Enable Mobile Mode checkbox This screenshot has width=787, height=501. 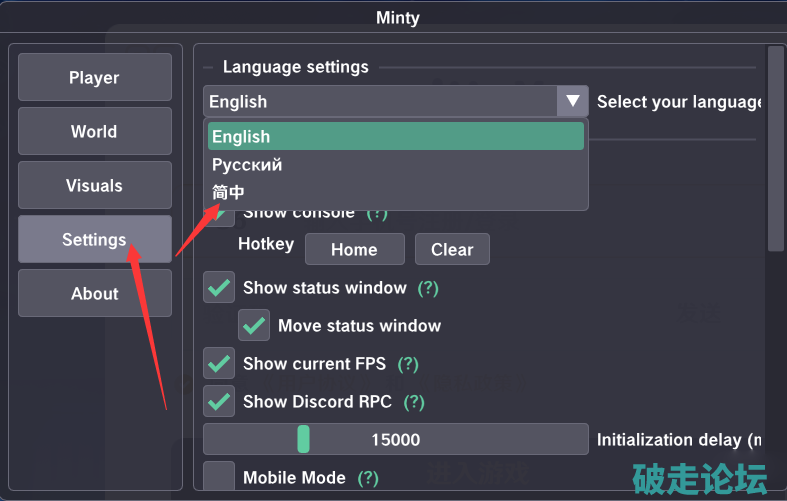tap(219, 477)
